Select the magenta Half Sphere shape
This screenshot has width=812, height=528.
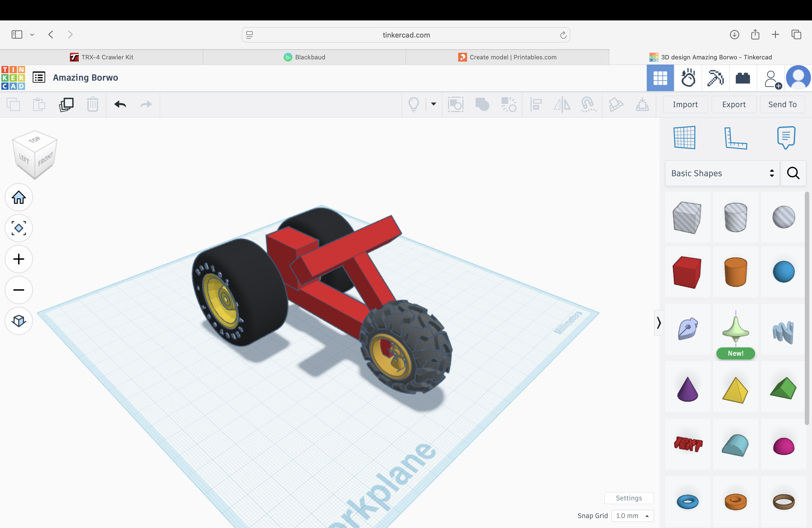(783, 444)
